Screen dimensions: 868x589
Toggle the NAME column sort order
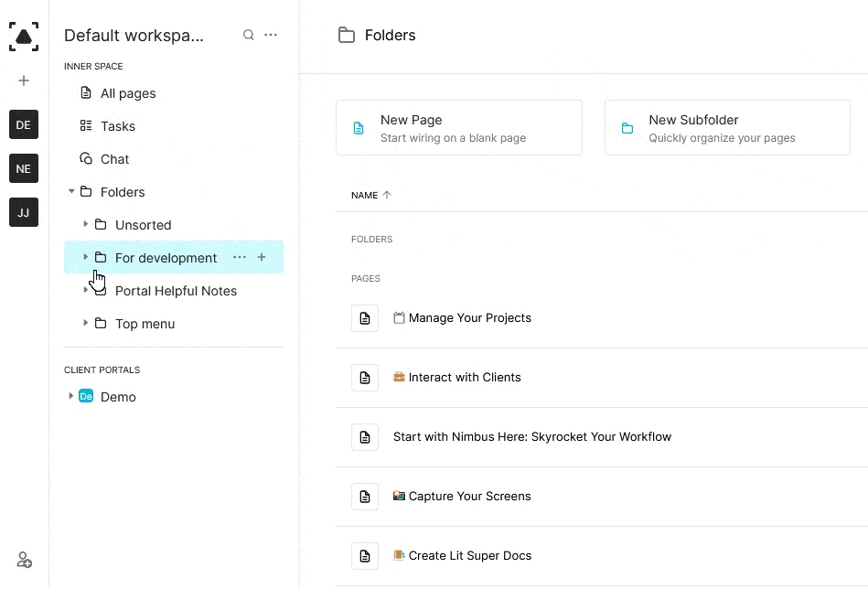click(x=370, y=195)
